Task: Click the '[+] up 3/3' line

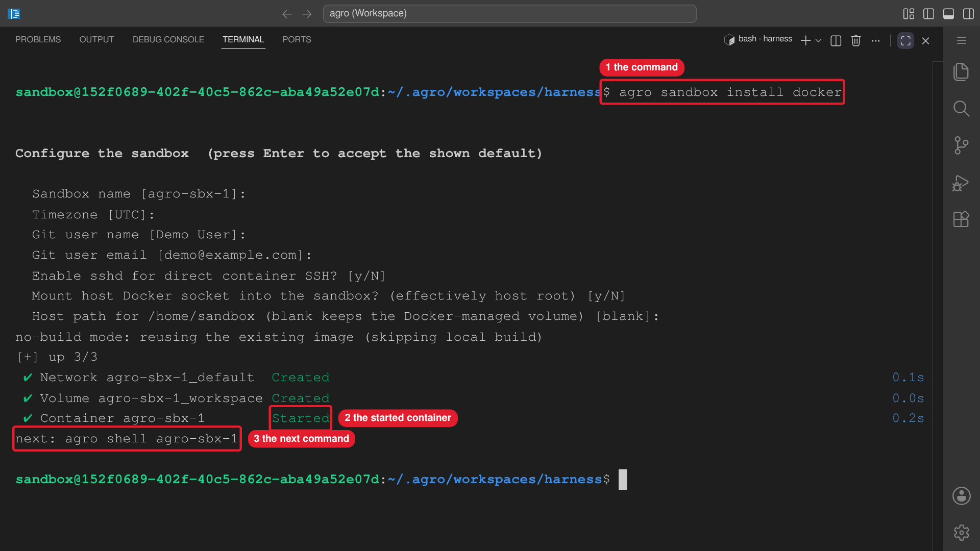Action: click(x=57, y=357)
